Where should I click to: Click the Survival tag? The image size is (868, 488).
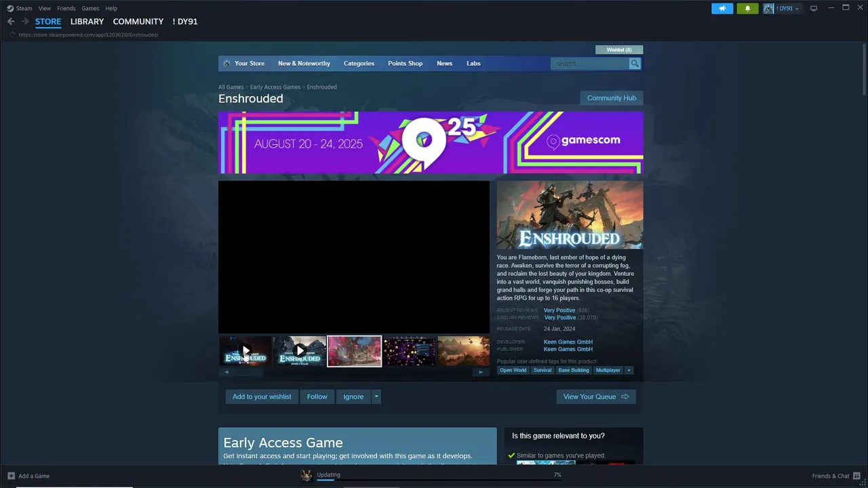pyautogui.click(x=542, y=370)
